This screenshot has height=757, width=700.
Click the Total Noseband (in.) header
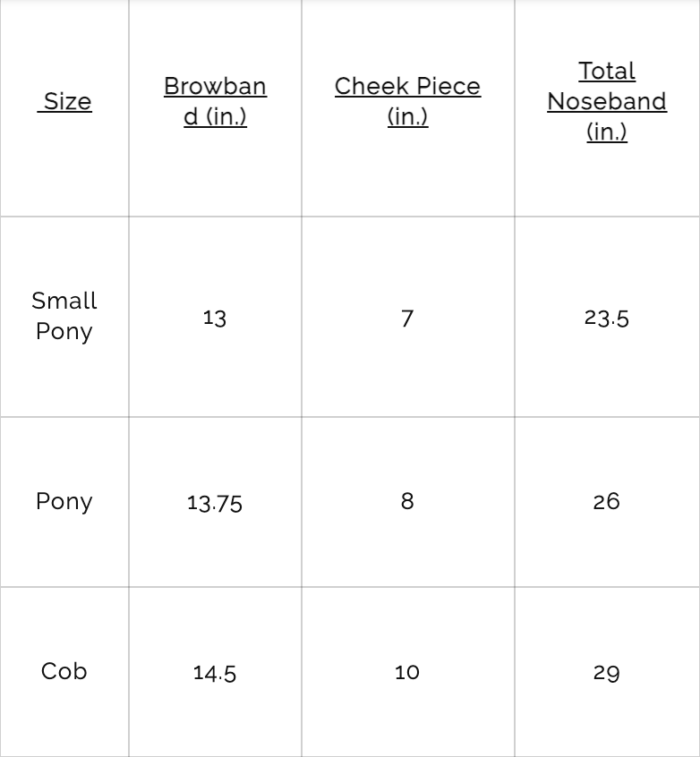tap(606, 101)
